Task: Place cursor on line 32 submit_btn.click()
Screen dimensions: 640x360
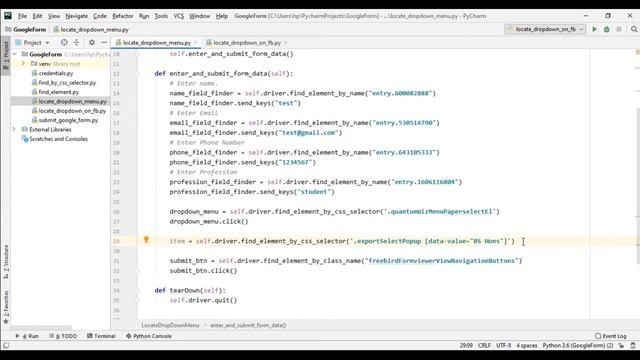Action: (x=203, y=271)
